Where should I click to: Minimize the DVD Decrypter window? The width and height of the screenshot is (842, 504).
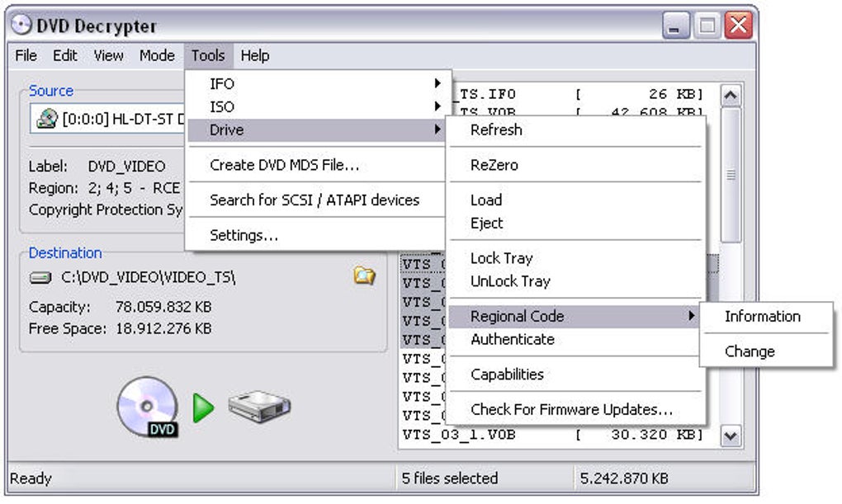(x=675, y=26)
